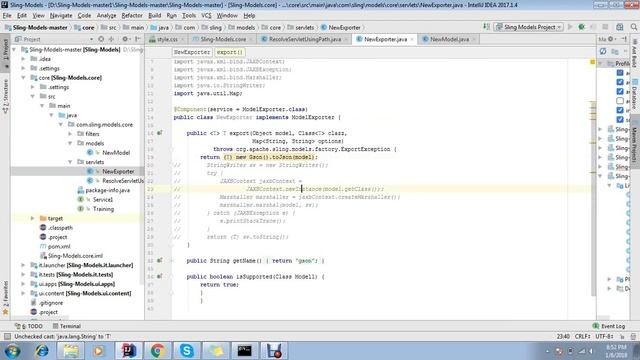
Task: Collapse the servlets package
Action: click(x=70, y=162)
